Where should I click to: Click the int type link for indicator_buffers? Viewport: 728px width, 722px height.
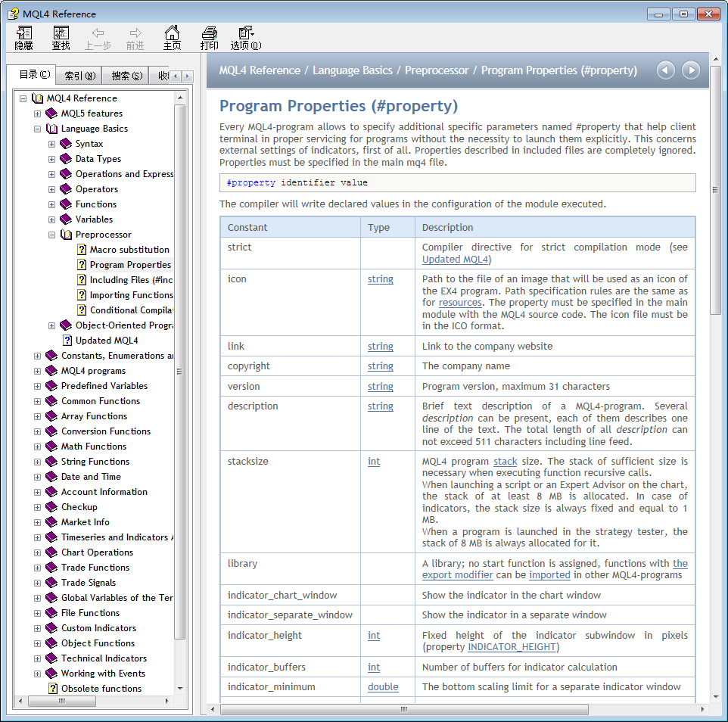point(374,668)
